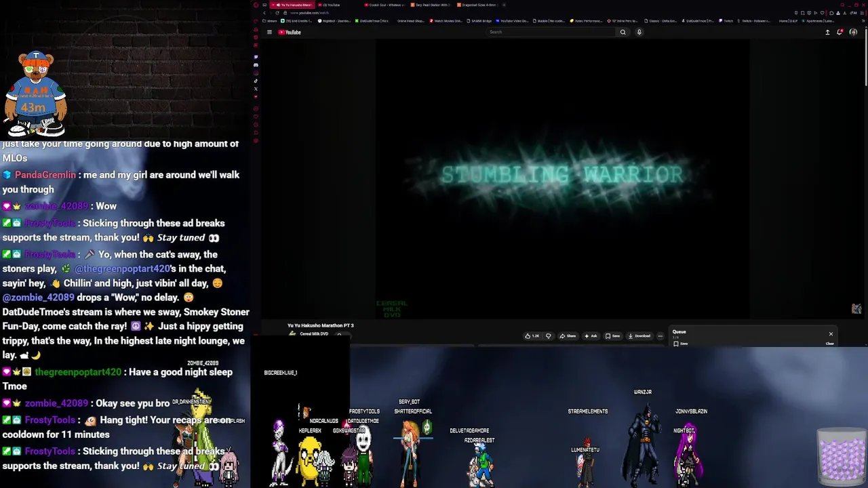The height and width of the screenshot is (488, 868).
Task: Open the Home D&P bookmark
Action: click(789, 21)
